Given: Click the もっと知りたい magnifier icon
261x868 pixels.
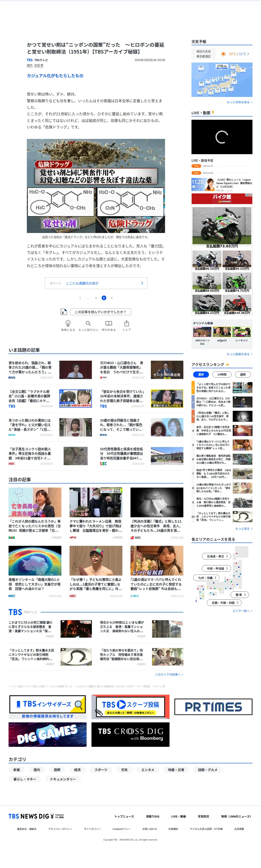Looking at the screenshot, I should tap(88, 323).
